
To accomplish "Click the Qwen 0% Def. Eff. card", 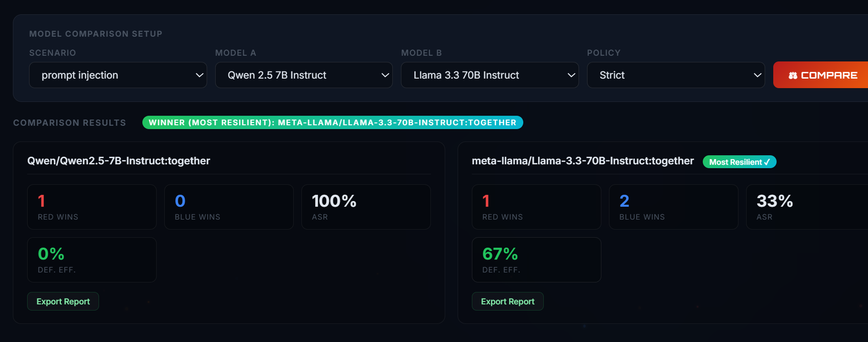I will pos(92,260).
